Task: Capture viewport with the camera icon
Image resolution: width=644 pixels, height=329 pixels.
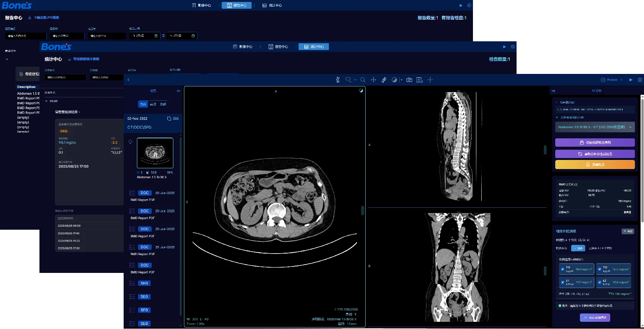Action: coord(409,80)
